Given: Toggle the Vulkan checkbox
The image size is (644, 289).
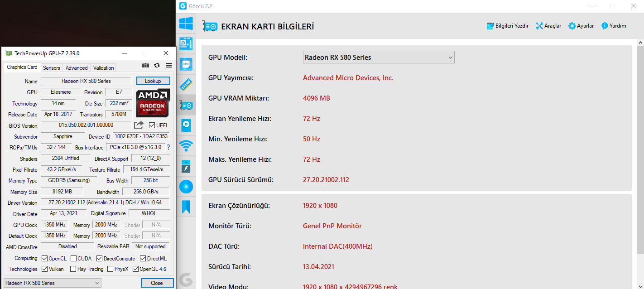Looking at the screenshot, I should 45,269.
